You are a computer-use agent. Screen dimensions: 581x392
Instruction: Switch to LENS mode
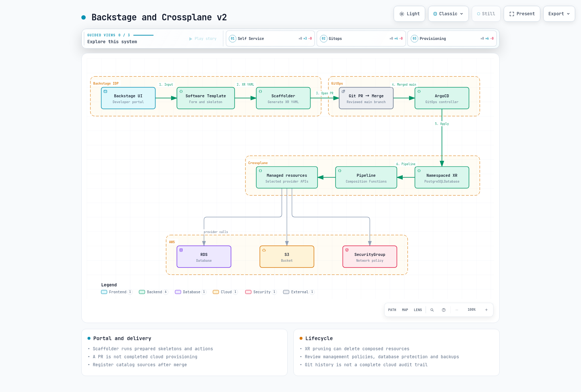418,310
